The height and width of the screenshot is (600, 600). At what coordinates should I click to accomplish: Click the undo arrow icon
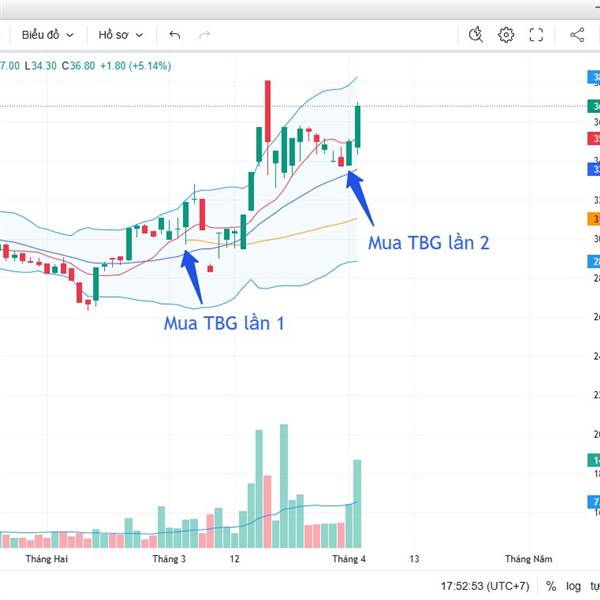pyautogui.click(x=175, y=35)
